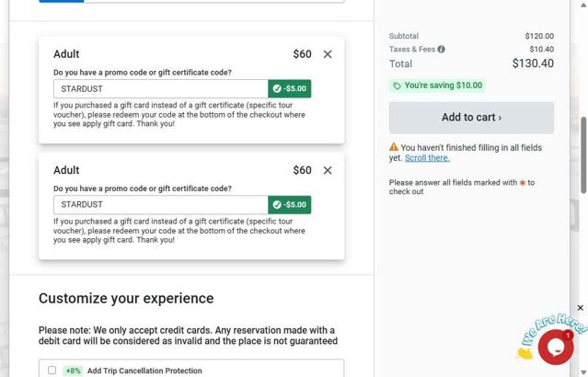
Task: Click the chat notification badge showing 1
Action: tap(568, 335)
